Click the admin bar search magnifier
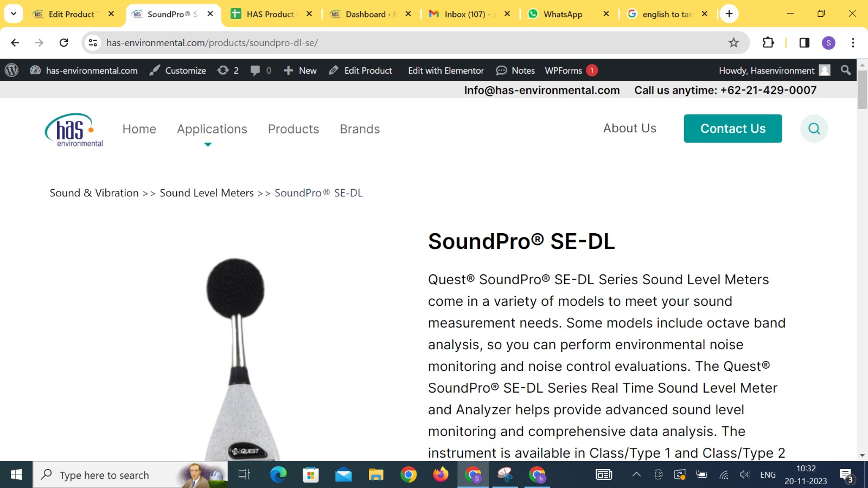868x488 pixels. (845, 70)
